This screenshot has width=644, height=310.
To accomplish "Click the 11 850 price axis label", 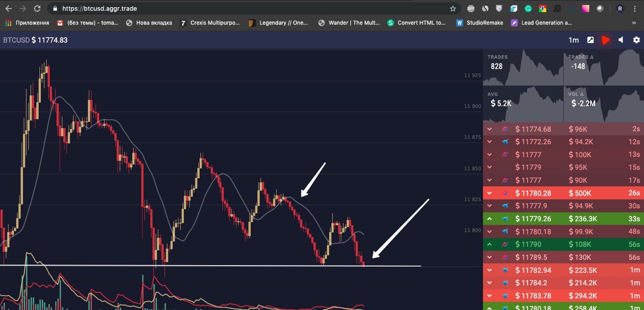I will (x=472, y=168).
